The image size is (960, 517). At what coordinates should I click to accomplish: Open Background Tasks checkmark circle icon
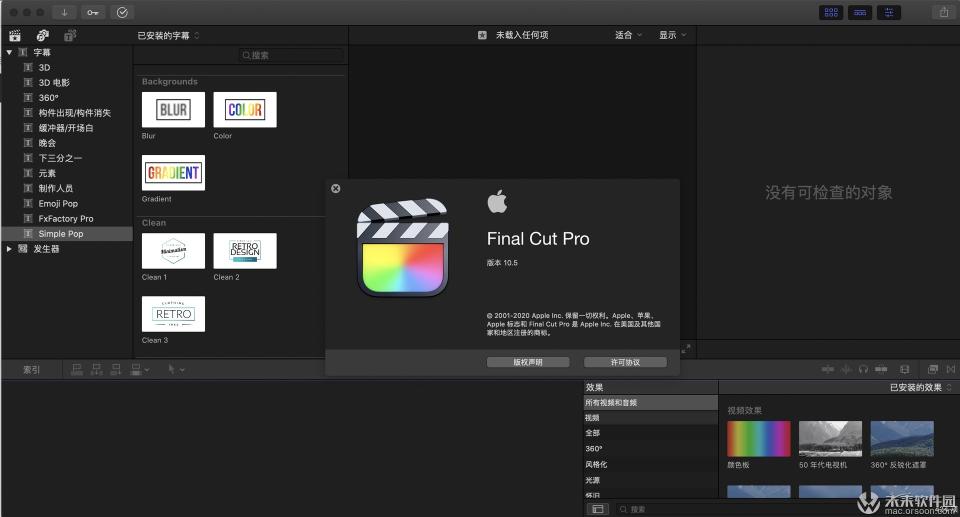click(122, 12)
